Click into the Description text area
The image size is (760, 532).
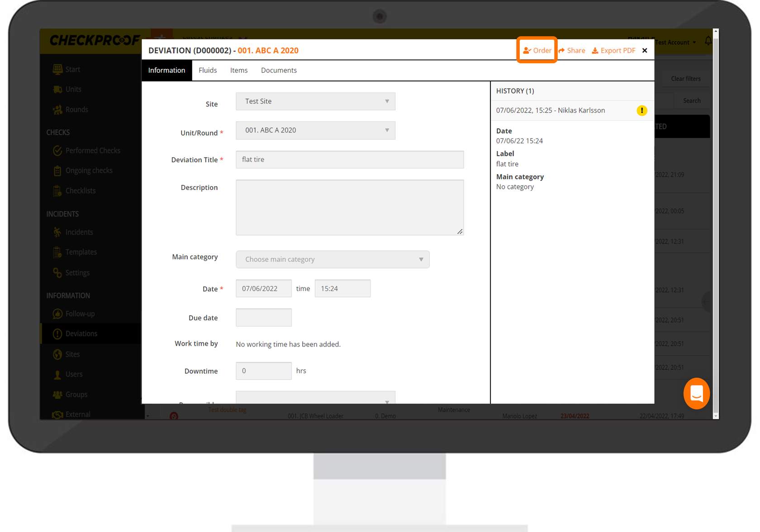pos(349,207)
